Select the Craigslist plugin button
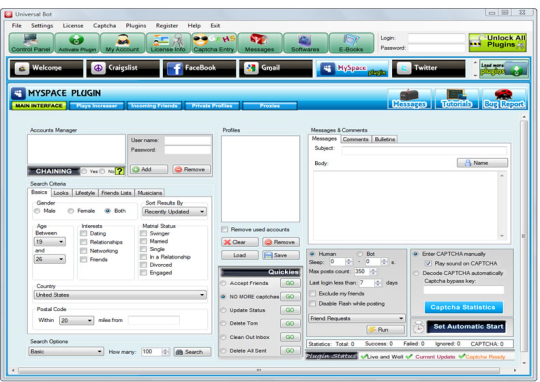This screenshot has width=540, height=382. pos(123,68)
